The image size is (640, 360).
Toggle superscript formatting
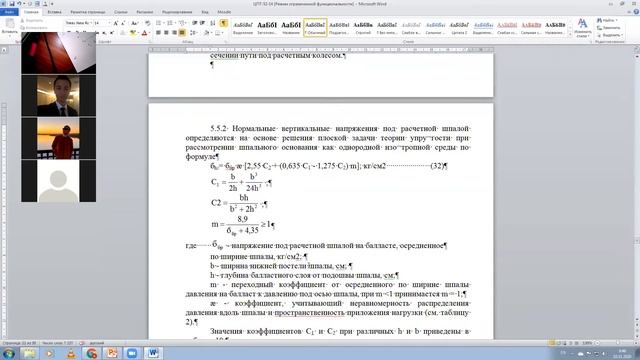click(111, 33)
